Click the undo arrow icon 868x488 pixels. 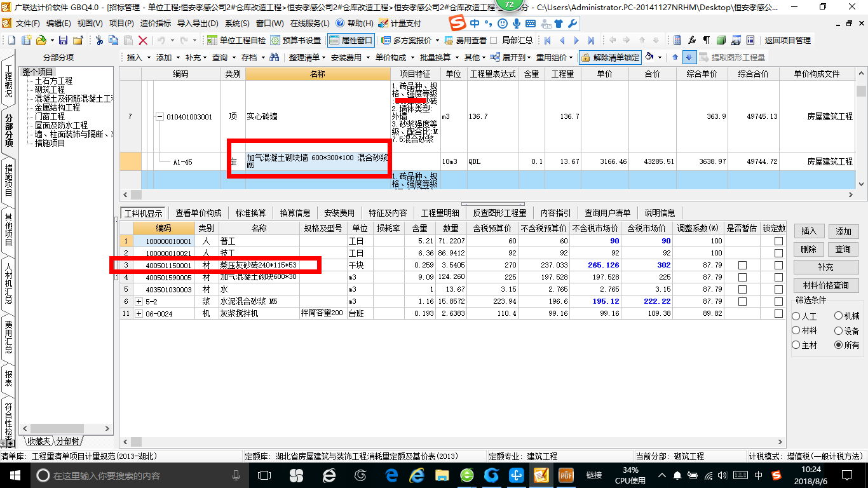tap(161, 40)
